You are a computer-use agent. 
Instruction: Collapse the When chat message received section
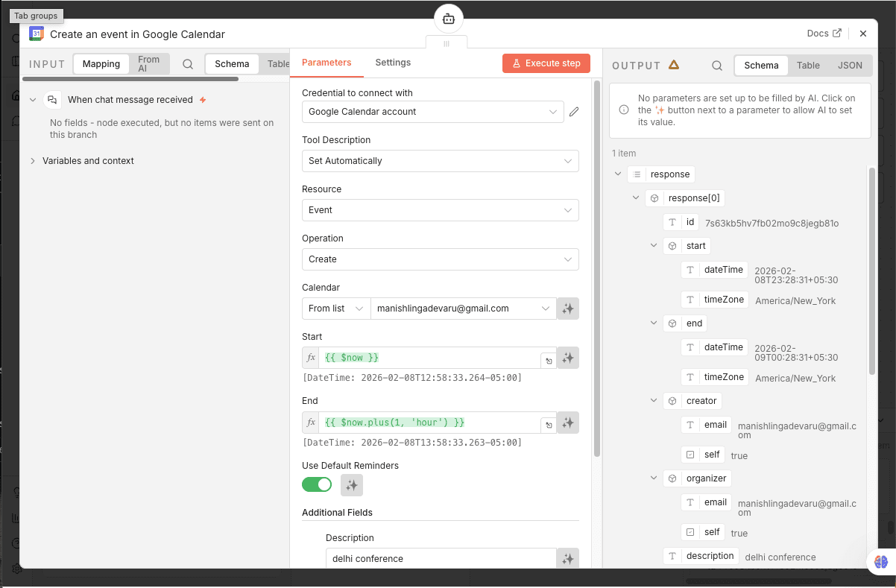(x=33, y=100)
